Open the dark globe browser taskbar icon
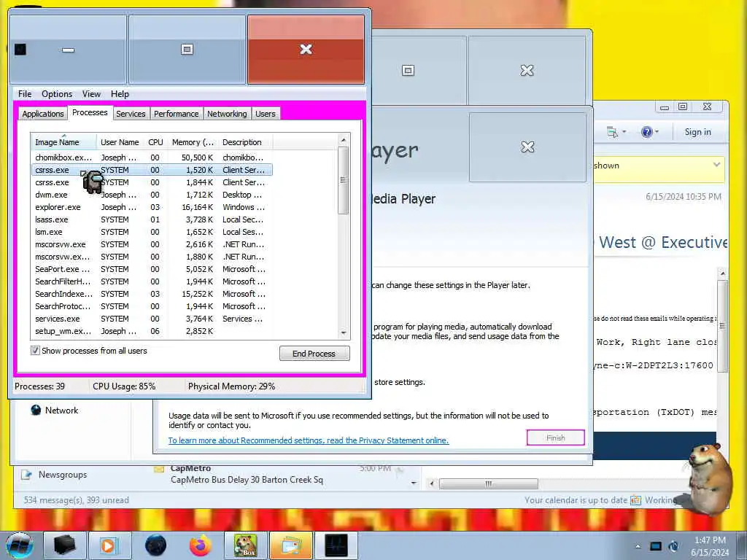 pos(156,545)
